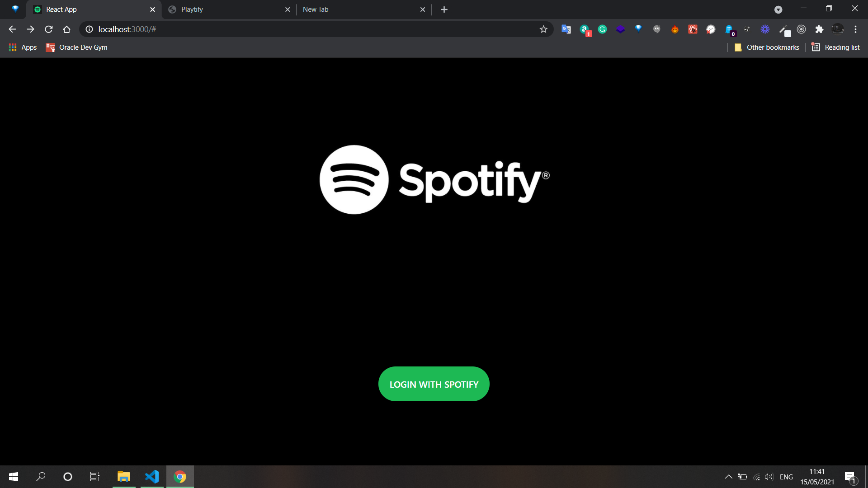Open Chrome three-dot menu
This screenshot has width=868, height=488.
pyautogui.click(x=855, y=29)
